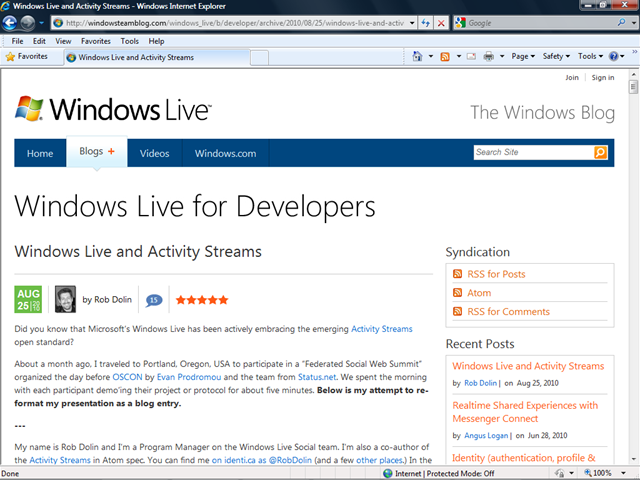The image size is (640, 480).
Task: Click the browser Forward arrow button
Action: (27, 23)
